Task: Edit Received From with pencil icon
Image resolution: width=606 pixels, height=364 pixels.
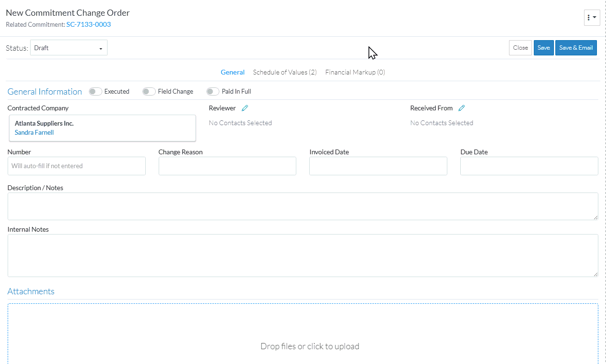Action: (462, 108)
